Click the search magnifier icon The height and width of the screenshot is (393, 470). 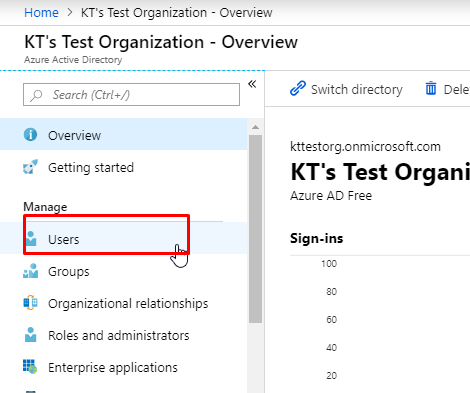(36, 95)
